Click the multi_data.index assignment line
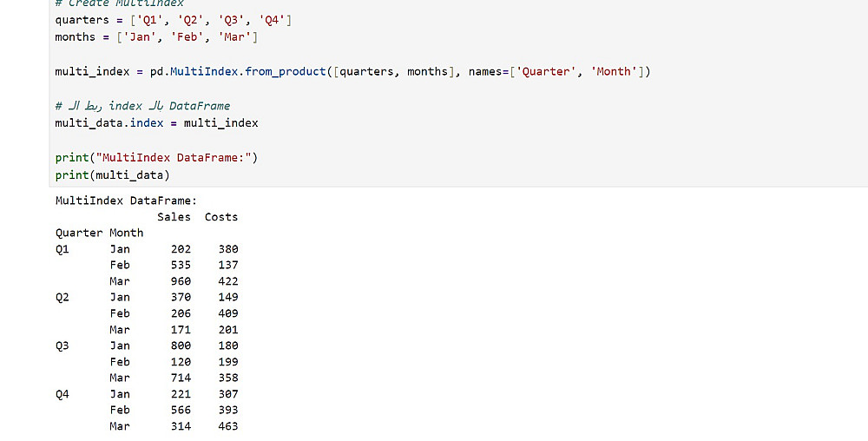 click(x=156, y=122)
